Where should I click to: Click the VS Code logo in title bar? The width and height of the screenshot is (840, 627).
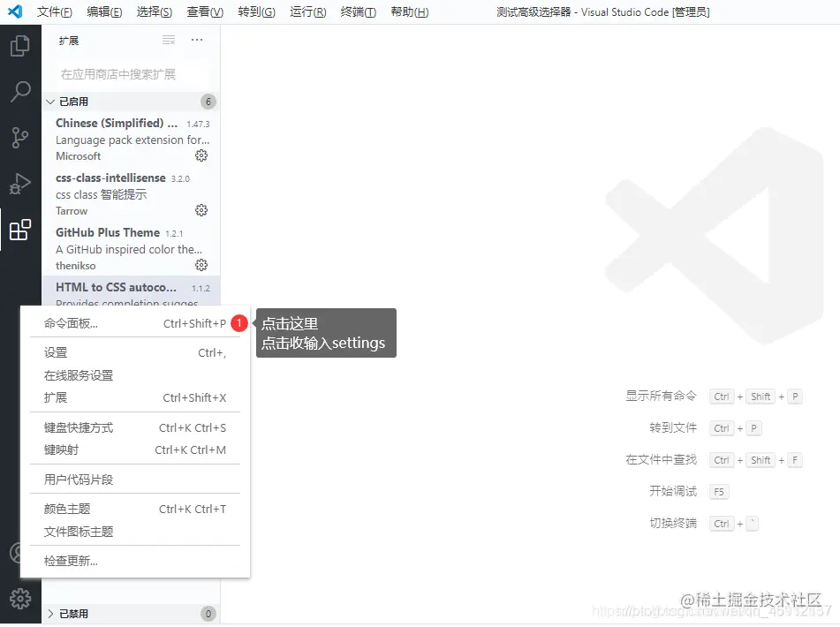pyautogui.click(x=16, y=11)
